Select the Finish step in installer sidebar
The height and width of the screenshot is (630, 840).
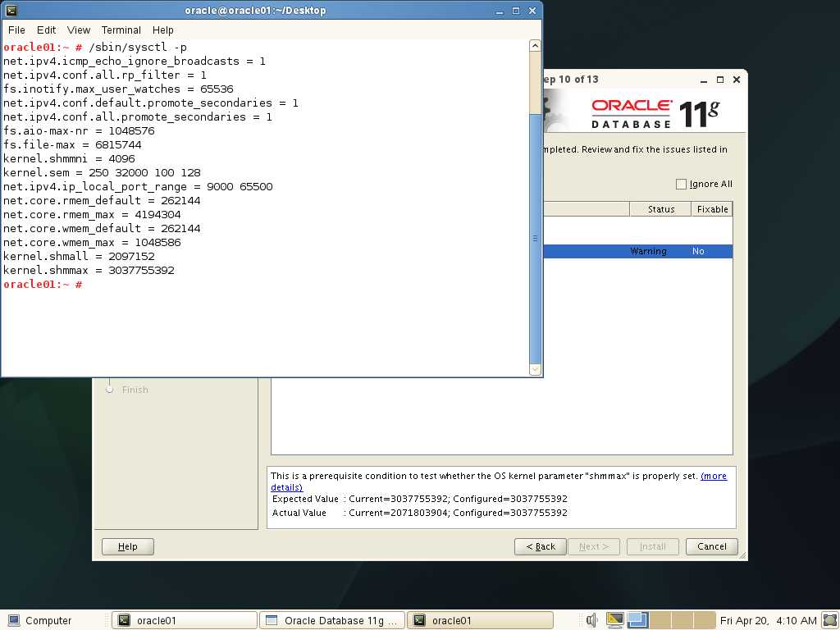point(135,390)
